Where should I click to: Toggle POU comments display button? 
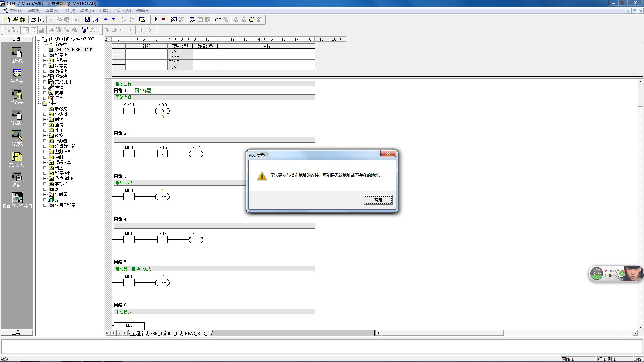coord(26,30)
